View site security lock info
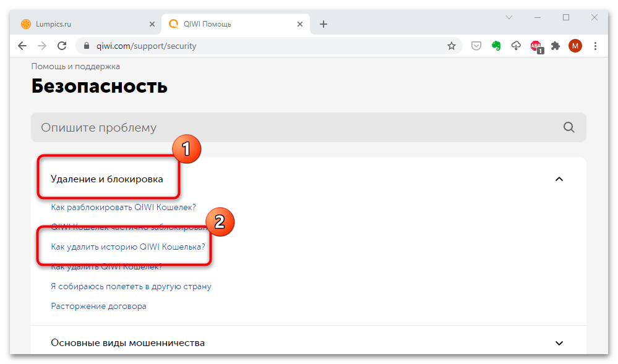Image resolution: width=618 pixels, height=364 pixels. (x=87, y=46)
